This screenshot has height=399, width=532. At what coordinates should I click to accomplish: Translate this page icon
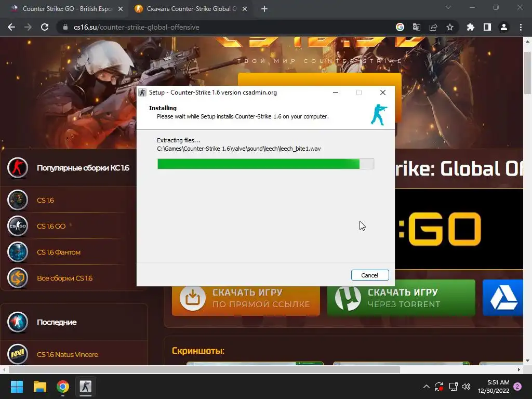click(417, 27)
